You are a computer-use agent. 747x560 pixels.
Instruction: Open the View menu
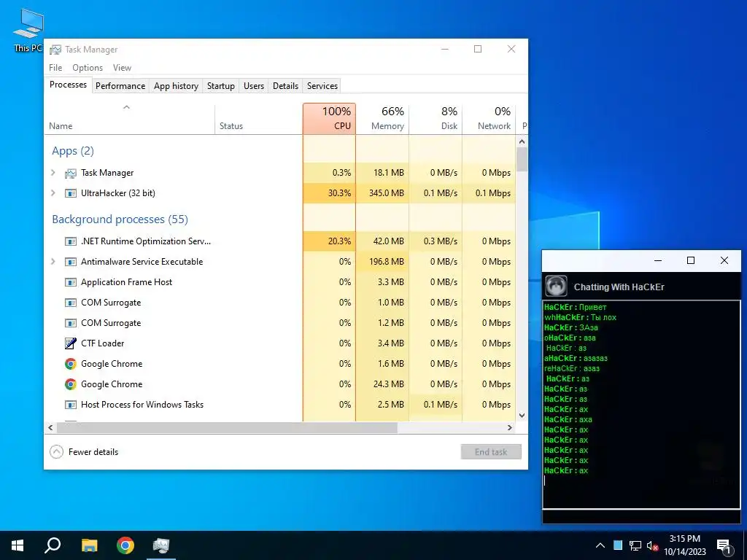(x=122, y=68)
